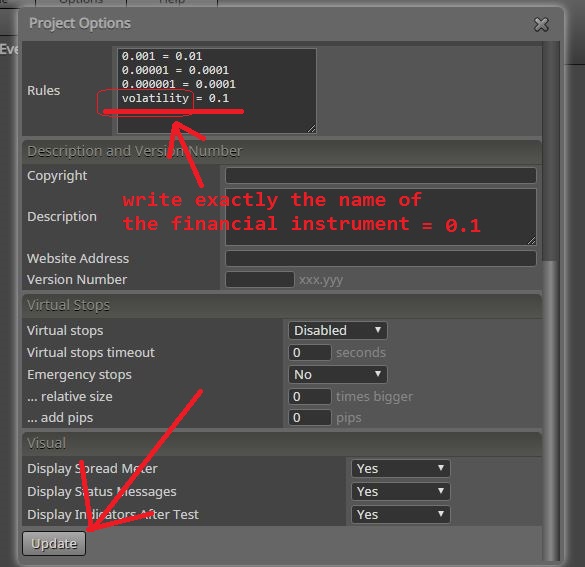Focus the Website Address field
This screenshot has width=585, height=567.
pyautogui.click(x=381, y=258)
